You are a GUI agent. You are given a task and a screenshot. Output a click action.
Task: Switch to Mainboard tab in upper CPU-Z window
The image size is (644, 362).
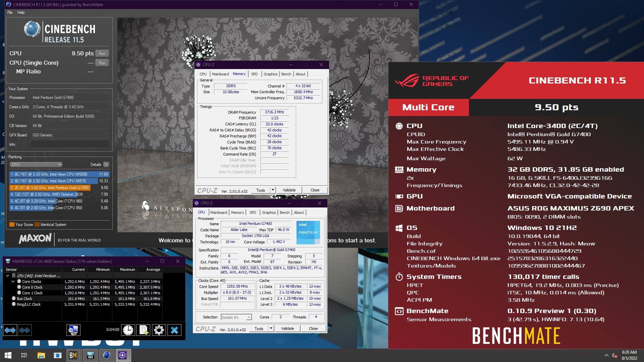[220, 74]
